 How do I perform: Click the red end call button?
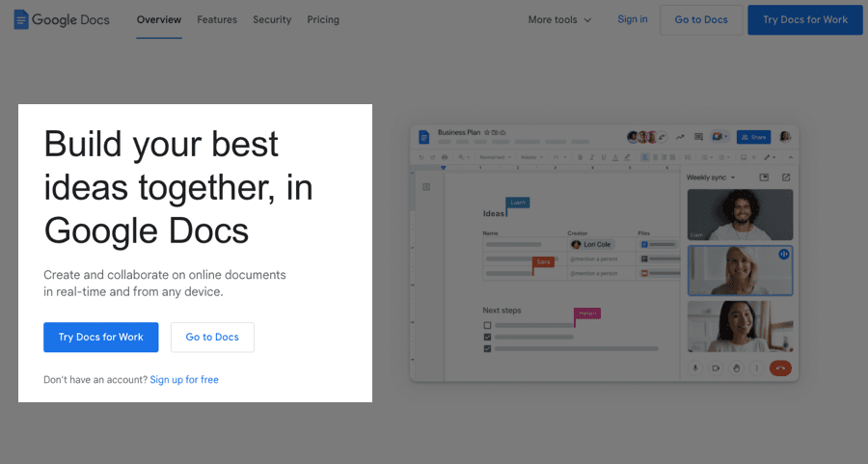(x=780, y=368)
